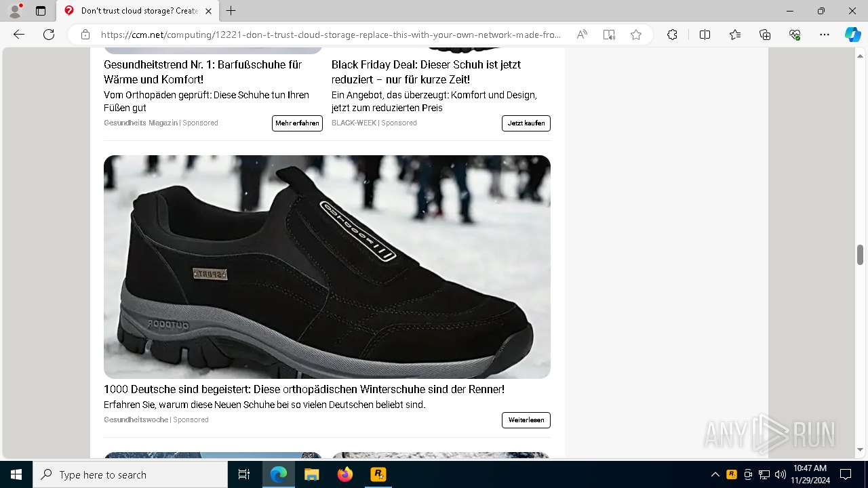Open the Copilot sidebar icon
Viewport: 868px width, 488px height.
point(852,35)
